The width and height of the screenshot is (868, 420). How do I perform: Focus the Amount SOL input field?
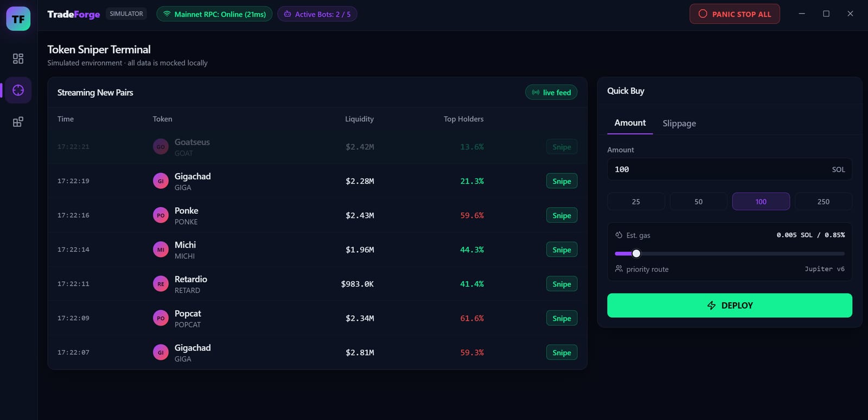tap(730, 169)
